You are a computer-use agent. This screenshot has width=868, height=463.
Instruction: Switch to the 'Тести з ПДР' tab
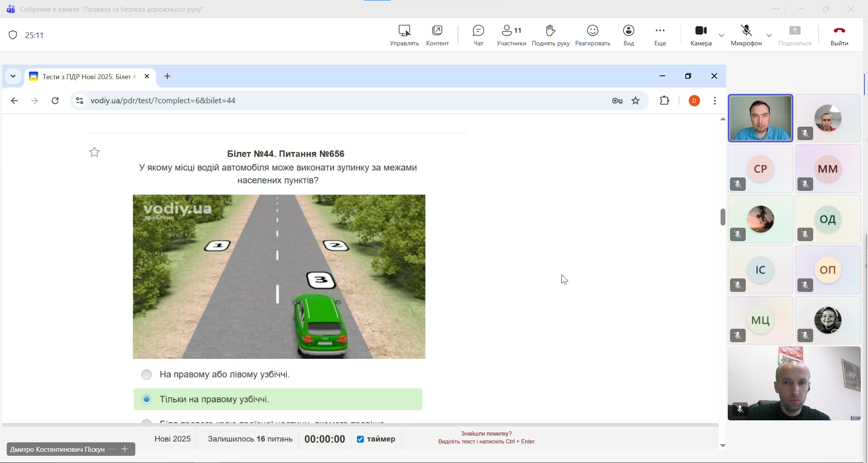coord(89,77)
